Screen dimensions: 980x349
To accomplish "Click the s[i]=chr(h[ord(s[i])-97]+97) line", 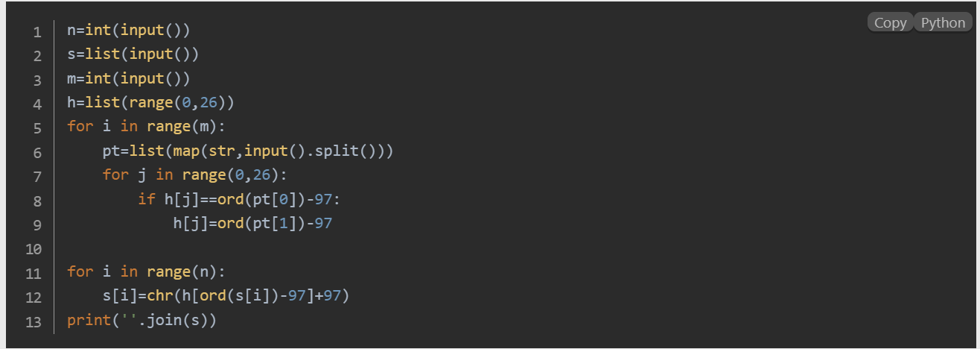I will 226,296.
